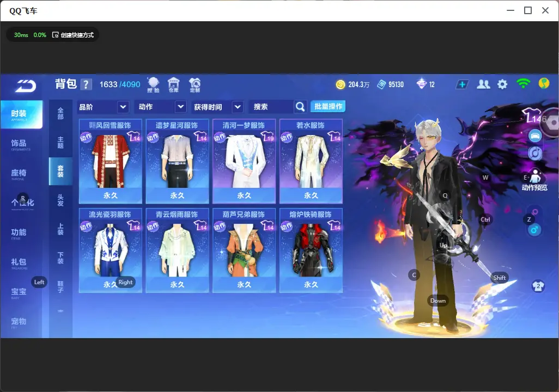This screenshot has height=392, width=559.
Task: Select the 流光瓷羽服饰 outfit card
Action: [x=111, y=250]
